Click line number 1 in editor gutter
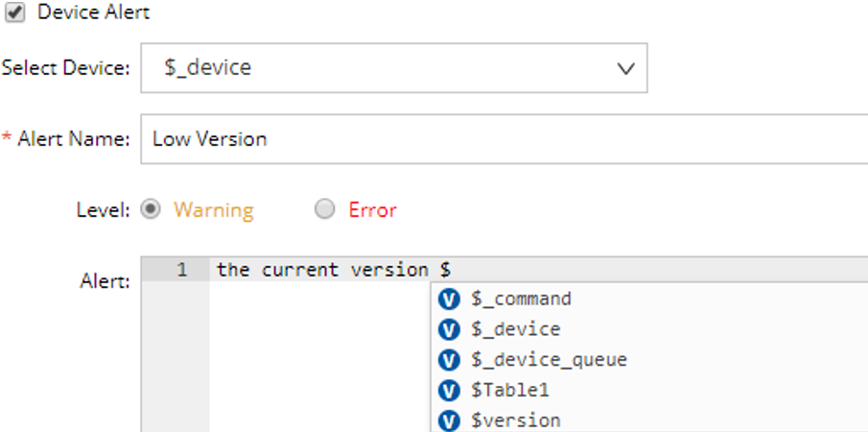Viewport: 868px width, 432px height. tap(181, 270)
